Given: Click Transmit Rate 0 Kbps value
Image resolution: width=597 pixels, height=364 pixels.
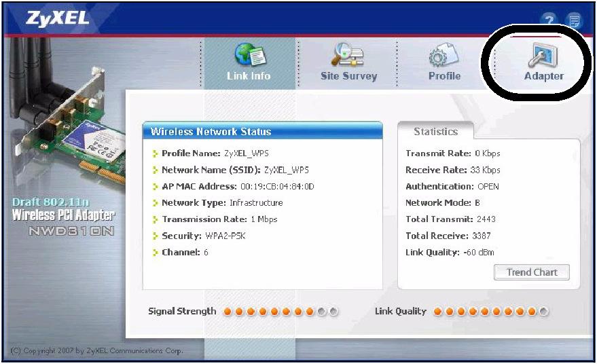Looking at the screenshot, I should coord(488,153).
